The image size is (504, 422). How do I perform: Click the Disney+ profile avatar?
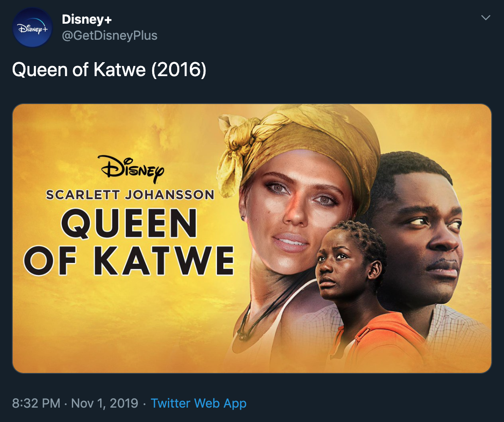click(x=33, y=27)
